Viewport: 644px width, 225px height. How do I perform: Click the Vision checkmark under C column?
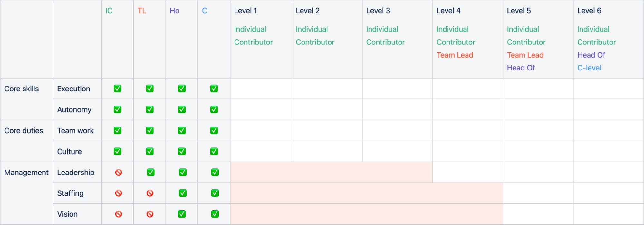point(215,214)
